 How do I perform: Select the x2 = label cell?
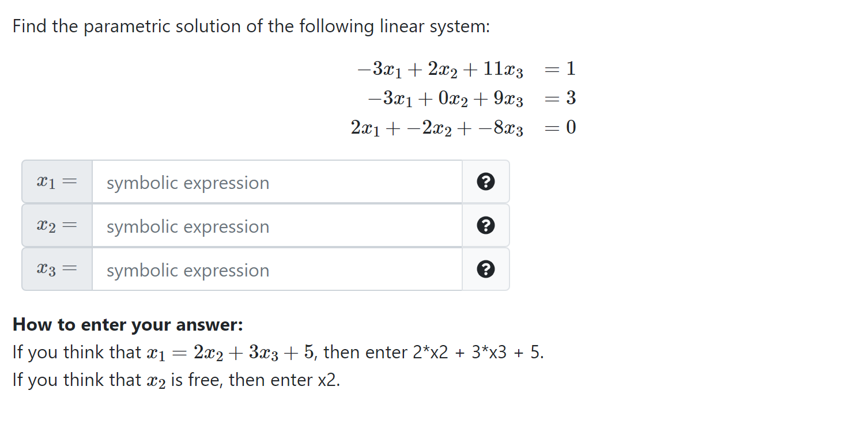56,225
